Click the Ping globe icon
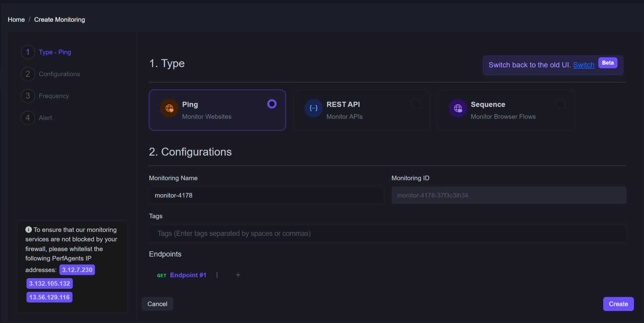 tap(169, 108)
